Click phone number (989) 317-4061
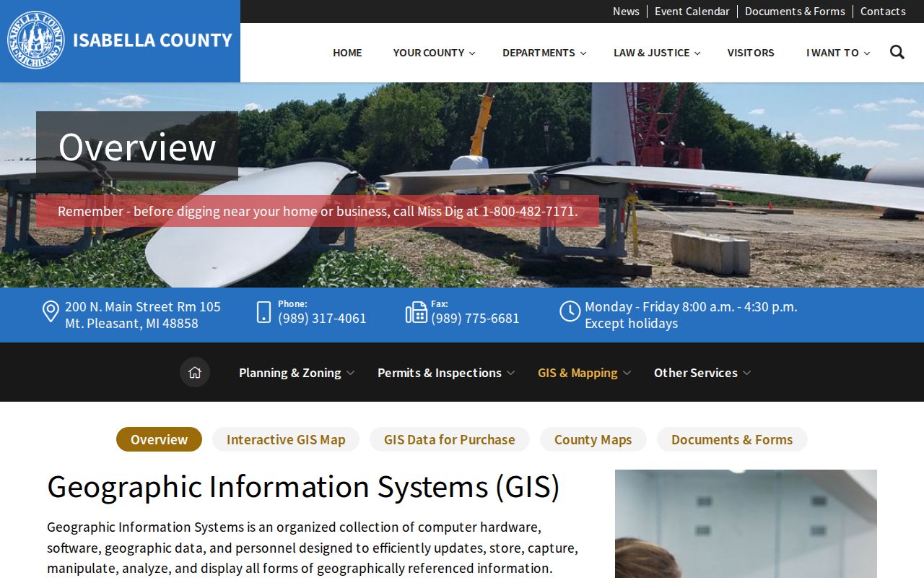The width and height of the screenshot is (924, 578). (x=322, y=318)
